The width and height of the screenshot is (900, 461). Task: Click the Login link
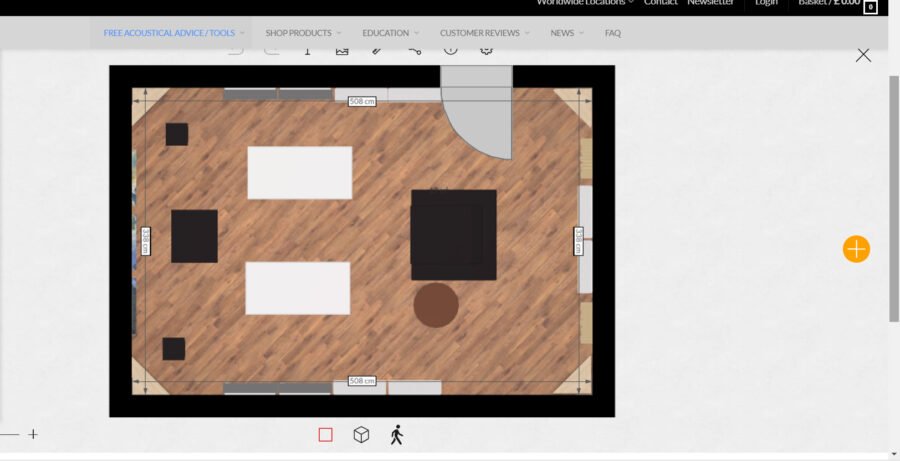(x=766, y=3)
